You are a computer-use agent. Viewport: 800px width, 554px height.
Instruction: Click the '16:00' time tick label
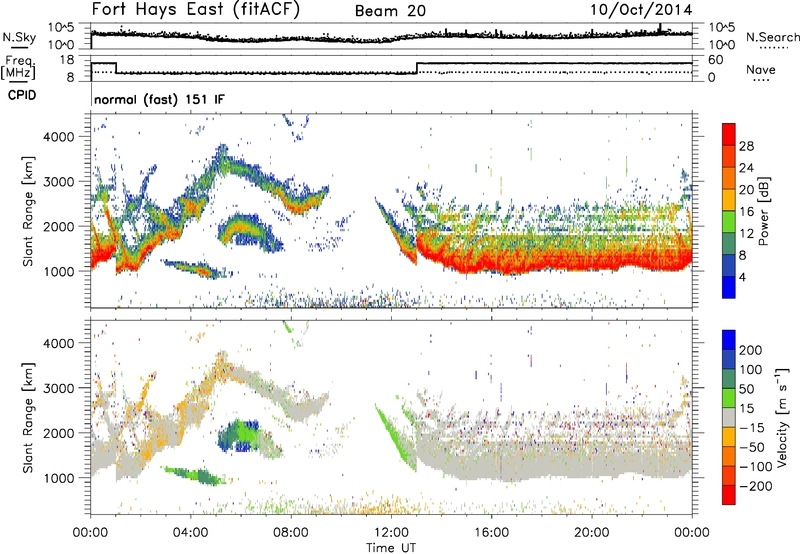(491, 533)
